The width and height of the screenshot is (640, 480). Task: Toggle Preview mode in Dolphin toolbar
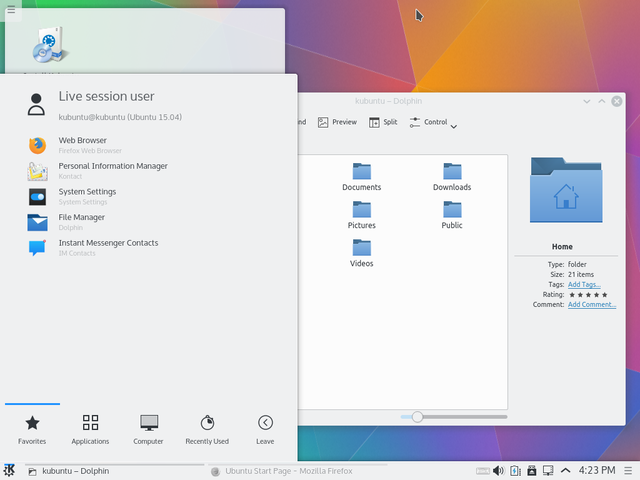pyautogui.click(x=337, y=122)
